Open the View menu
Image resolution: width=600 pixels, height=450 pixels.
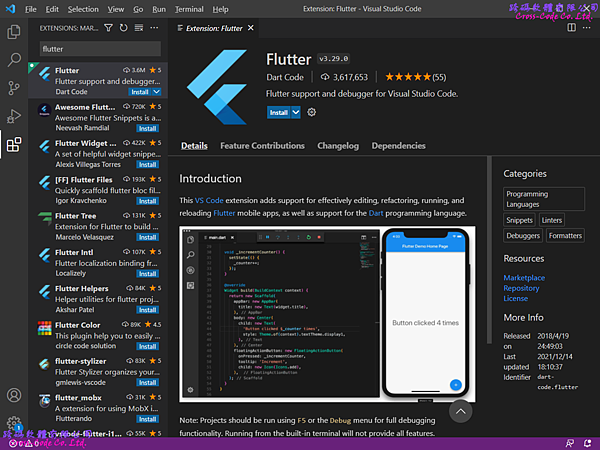[x=116, y=9]
